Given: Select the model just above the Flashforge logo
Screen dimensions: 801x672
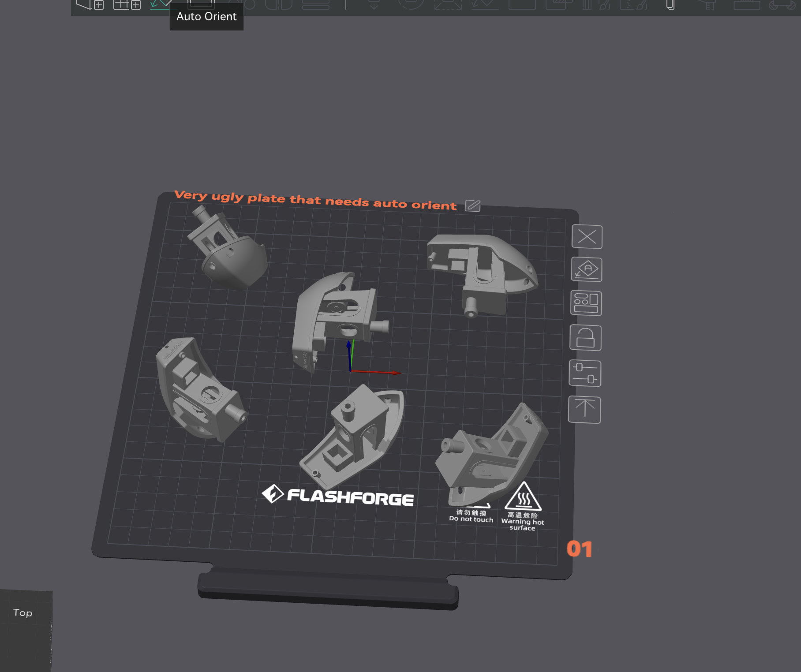Looking at the screenshot, I should coord(353,437).
